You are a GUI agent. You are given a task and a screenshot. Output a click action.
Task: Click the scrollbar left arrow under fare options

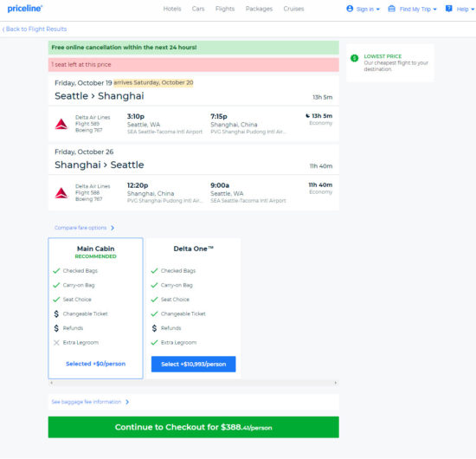pos(52,383)
